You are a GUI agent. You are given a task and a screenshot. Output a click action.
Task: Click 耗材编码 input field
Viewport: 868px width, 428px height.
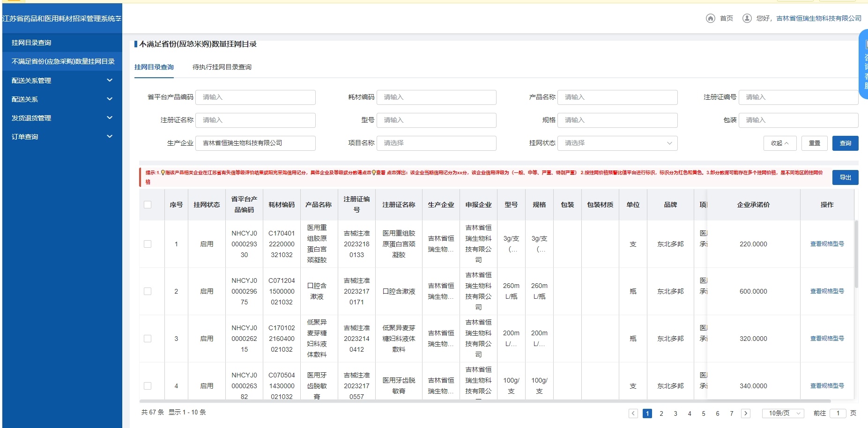tap(436, 97)
